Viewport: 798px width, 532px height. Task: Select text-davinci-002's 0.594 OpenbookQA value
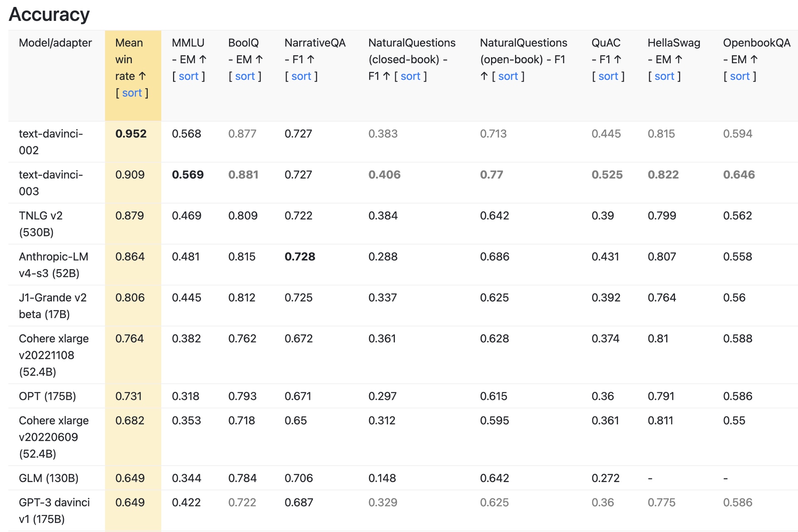(x=738, y=134)
